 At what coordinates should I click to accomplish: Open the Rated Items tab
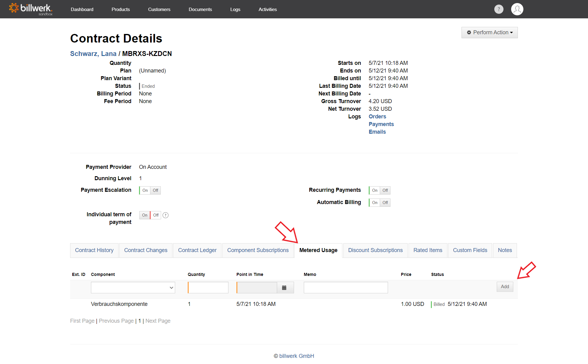428,250
